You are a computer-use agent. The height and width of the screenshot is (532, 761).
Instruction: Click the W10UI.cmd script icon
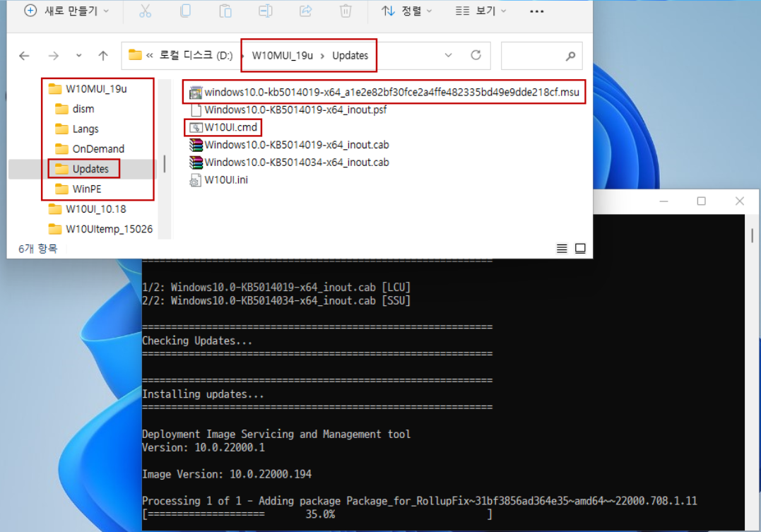196,128
